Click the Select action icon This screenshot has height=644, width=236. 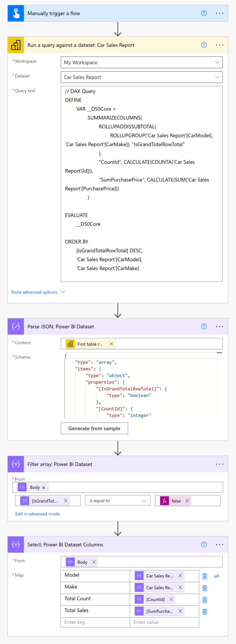click(16, 544)
